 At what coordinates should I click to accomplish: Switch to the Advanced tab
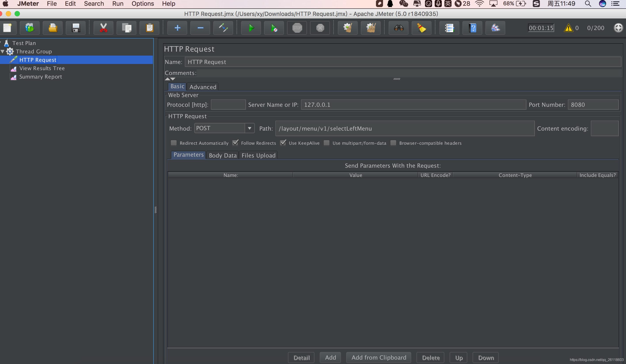pyautogui.click(x=203, y=87)
